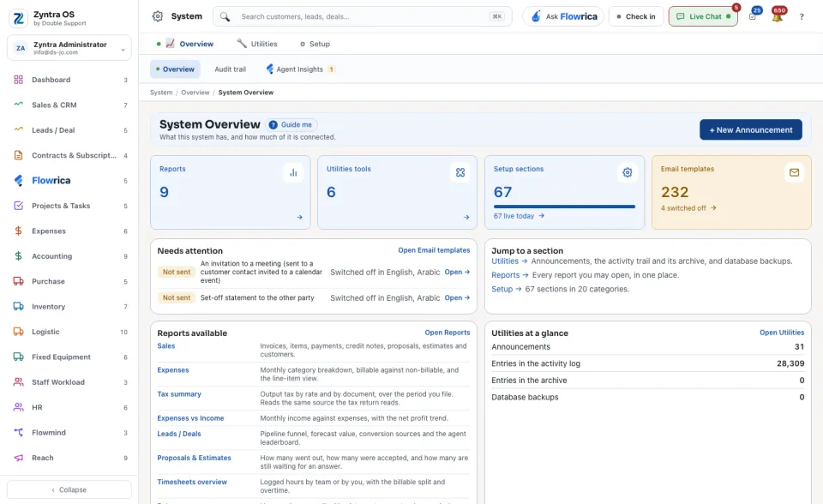Click the Fixed Equipment truck icon
The width and height of the screenshot is (823, 504).
[18, 357]
